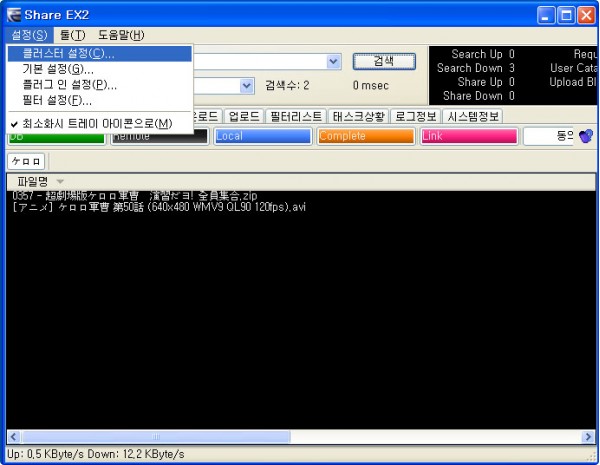Screen dimensions: 600x465
Task: Click the Search Down 3 statistic
Action: coord(476,68)
